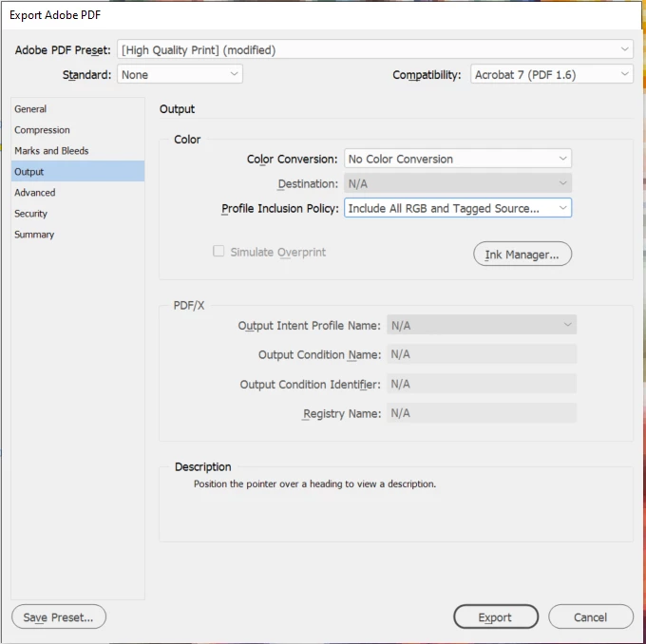This screenshot has width=646, height=644.
Task: Expand the Profile Inclusion Policy dropdown
Action: coord(458,208)
